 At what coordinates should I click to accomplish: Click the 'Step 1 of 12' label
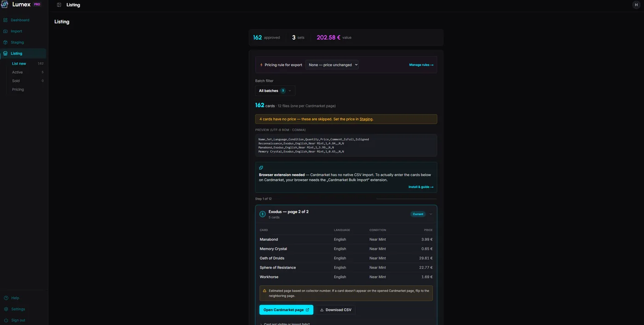[264, 199]
